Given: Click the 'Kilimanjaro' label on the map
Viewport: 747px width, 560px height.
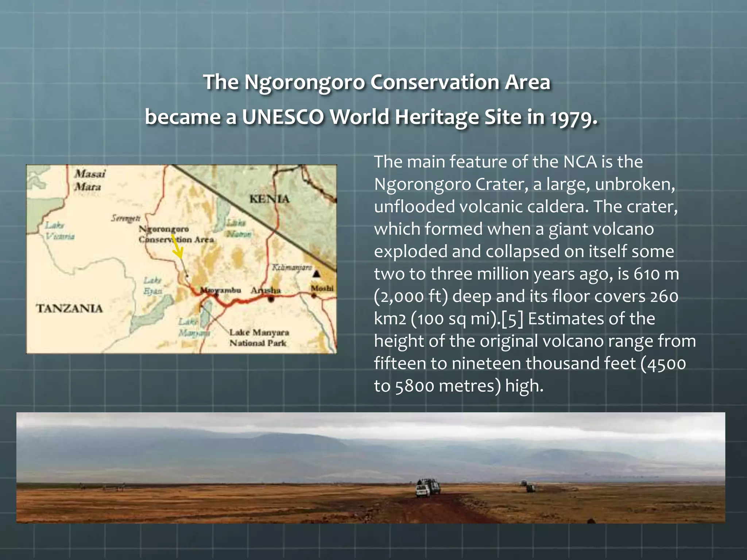Looking at the screenshot, I should coord(292,268).
